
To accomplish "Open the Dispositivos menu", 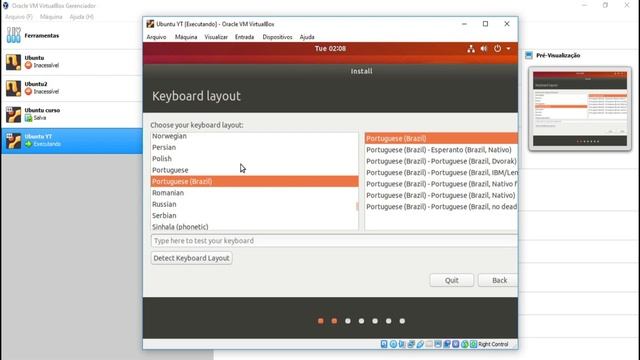I will click(x=278, y=37).
